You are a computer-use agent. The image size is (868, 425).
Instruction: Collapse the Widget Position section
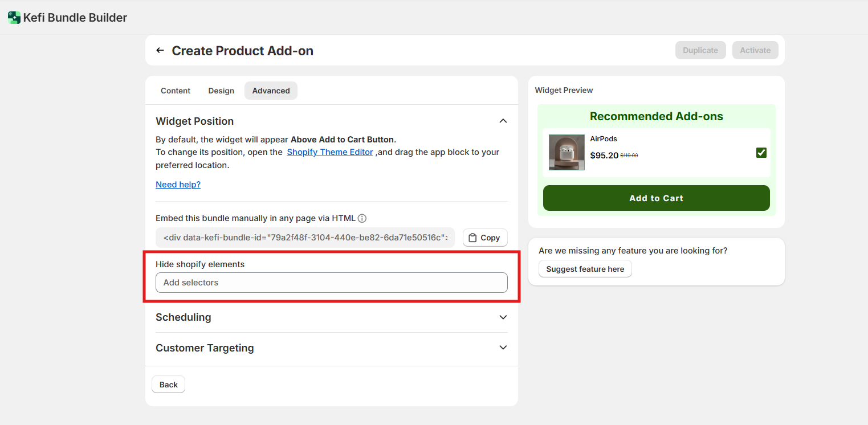point(503,121)
